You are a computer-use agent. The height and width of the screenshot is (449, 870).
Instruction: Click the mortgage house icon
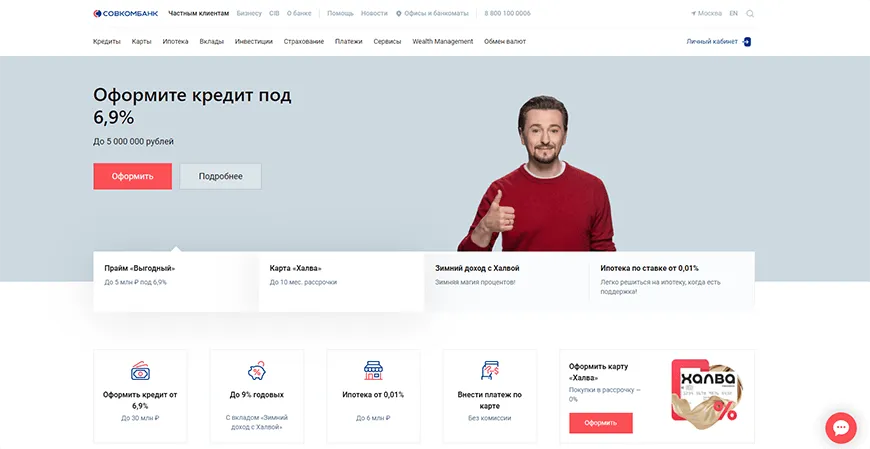click(373, 371)
